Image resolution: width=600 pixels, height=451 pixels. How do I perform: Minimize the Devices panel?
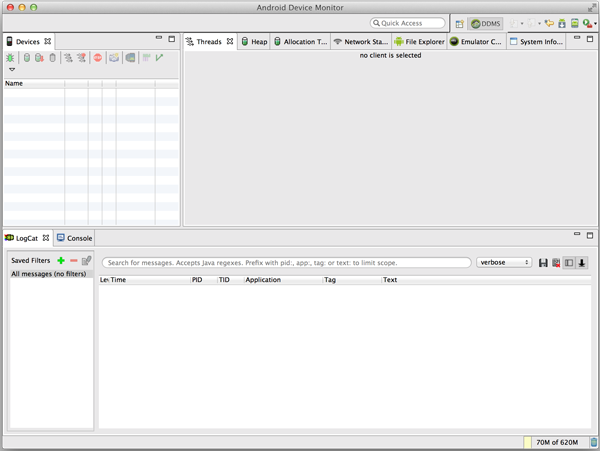159,38
